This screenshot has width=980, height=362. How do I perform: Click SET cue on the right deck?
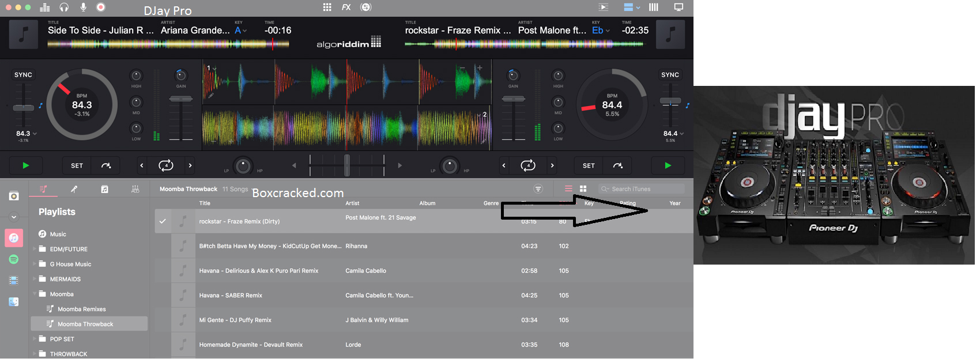coord(589,165)
